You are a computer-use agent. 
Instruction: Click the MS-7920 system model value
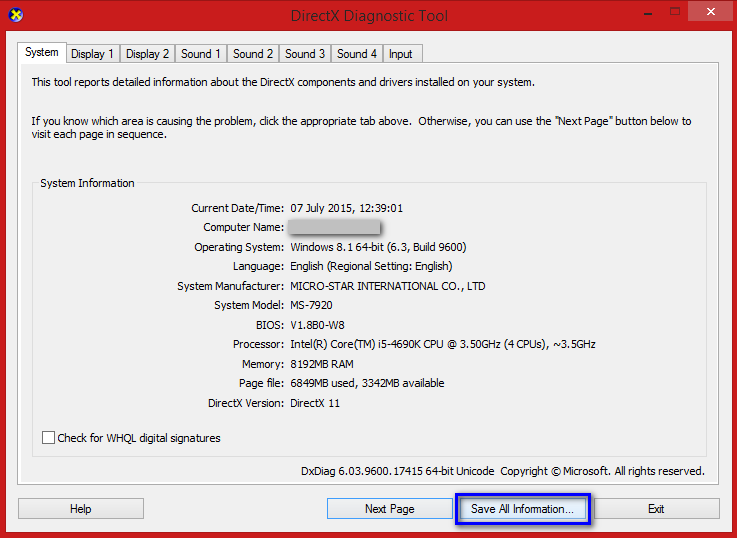point(311,305)
